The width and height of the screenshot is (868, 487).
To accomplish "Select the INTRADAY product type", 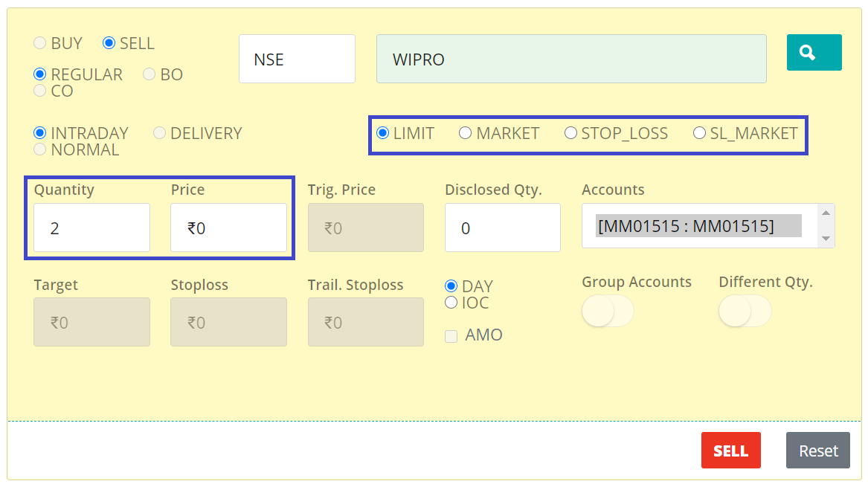I will (39, 133).
